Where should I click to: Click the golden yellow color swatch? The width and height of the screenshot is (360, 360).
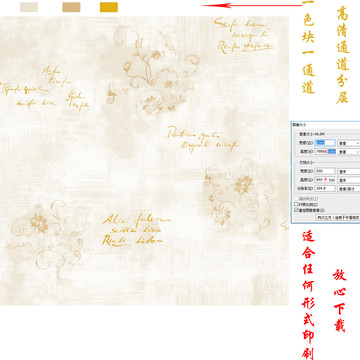tap(109, 7)
